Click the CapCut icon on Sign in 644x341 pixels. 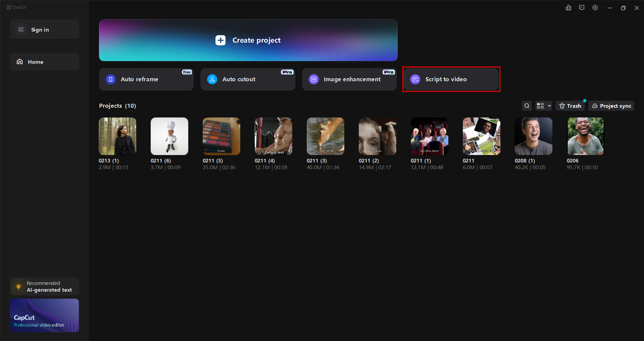point(21,30)
